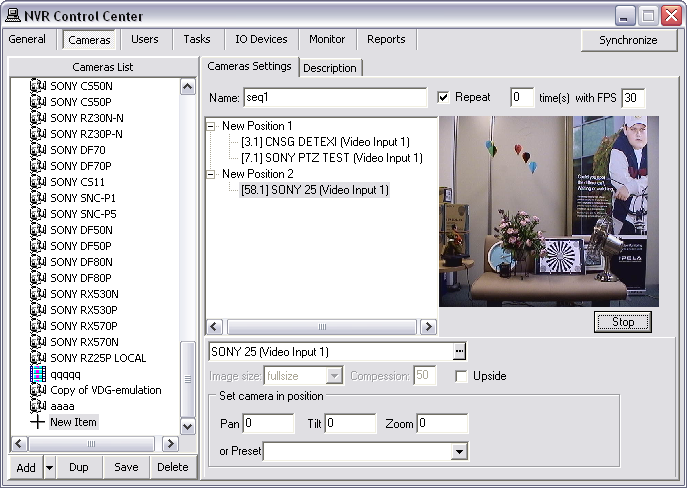
Task: Click the plus icon beside New Item
Action: pyautogui.click(x=38, y=422)
